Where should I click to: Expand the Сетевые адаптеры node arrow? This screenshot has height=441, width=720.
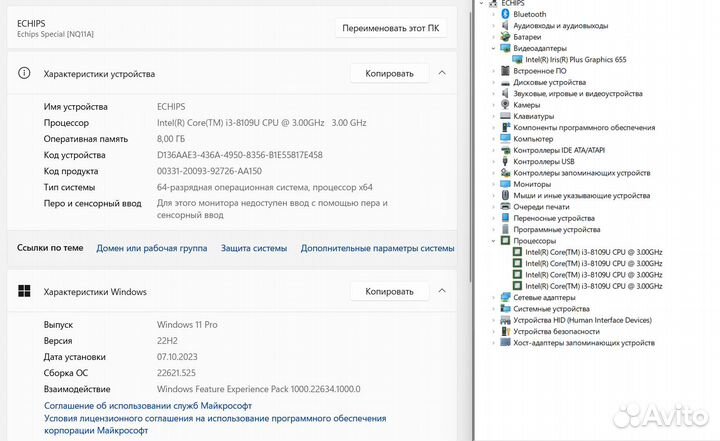click(494, 297)
